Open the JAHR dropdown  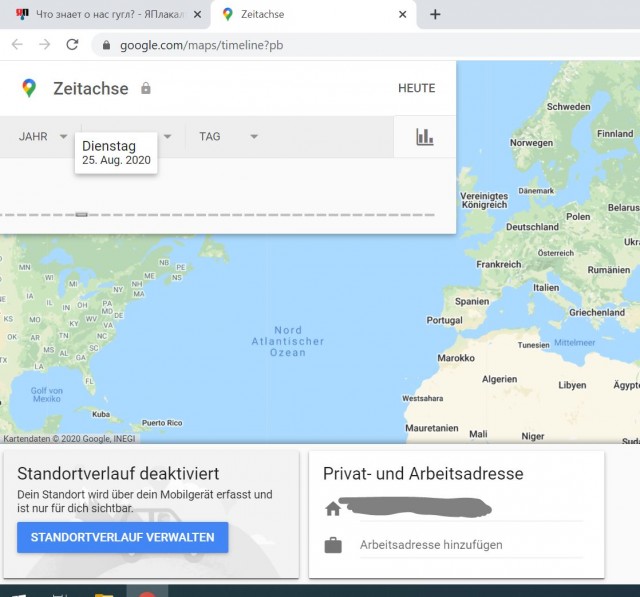click(42, 136)
